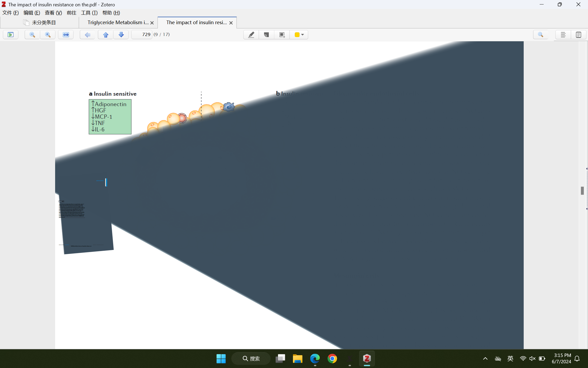This screenshot has width=588, height=368.
Task: Show the item info pane button
Action: pos(563,34)
